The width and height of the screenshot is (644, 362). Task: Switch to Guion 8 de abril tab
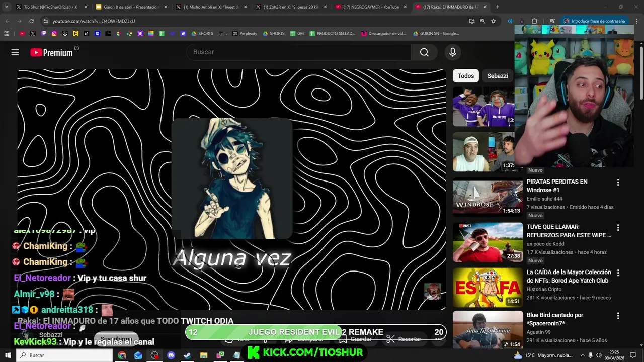(130, 7)
